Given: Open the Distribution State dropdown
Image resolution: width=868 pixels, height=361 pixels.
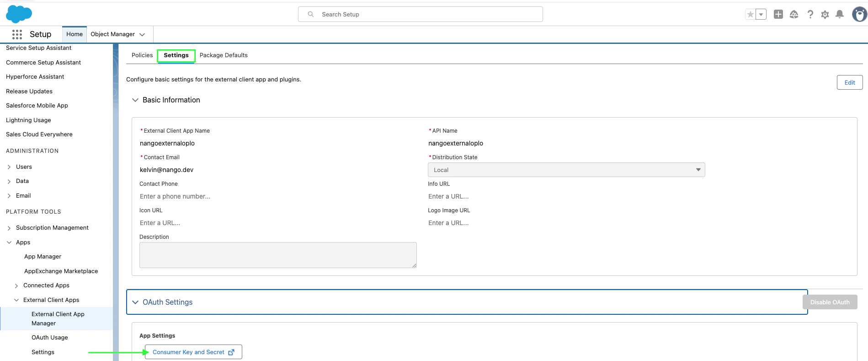Looking at the screenshot, I should coord(566,170).
